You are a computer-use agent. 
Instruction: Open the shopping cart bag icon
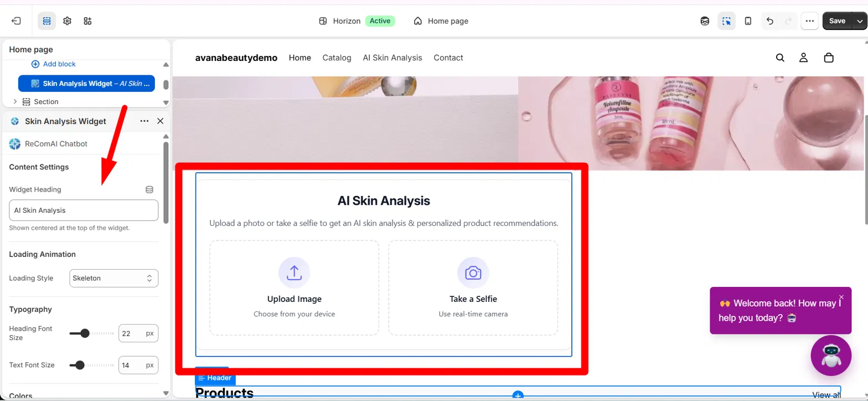pos(829,58)
